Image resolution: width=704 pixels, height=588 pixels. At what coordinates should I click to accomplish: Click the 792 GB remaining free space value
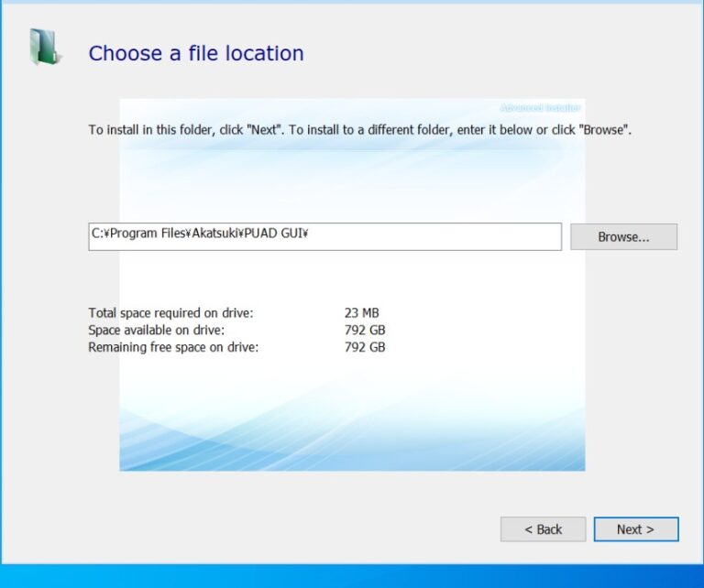click(x=365, y=347)
